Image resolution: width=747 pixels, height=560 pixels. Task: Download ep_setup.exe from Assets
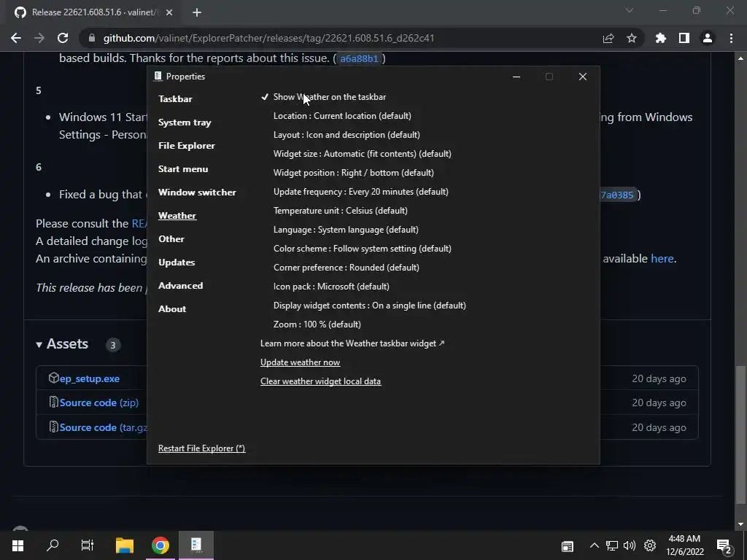(x=90, y=378)
